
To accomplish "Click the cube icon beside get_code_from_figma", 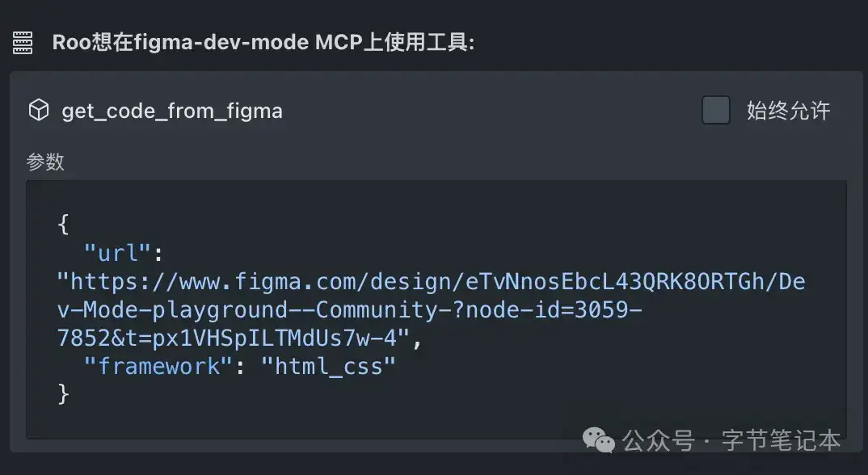I will tap(39, 111).
